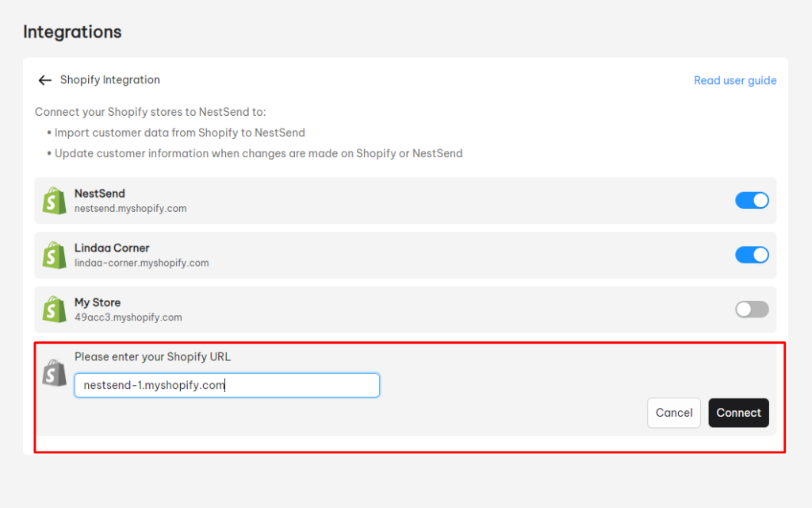Screen dimensions: 812x508
Task: Click the Import customer data bullet text
Action: click(x=180, y=133)
